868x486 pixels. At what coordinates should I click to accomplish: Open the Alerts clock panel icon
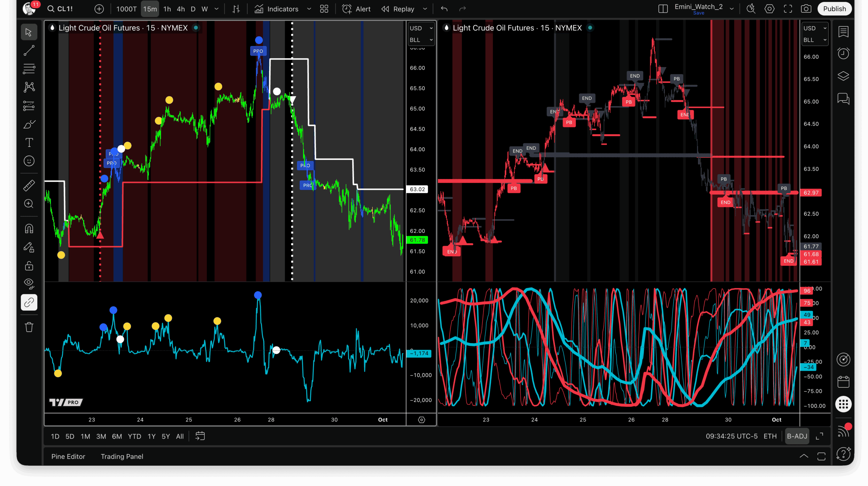[x=843, y=53]
